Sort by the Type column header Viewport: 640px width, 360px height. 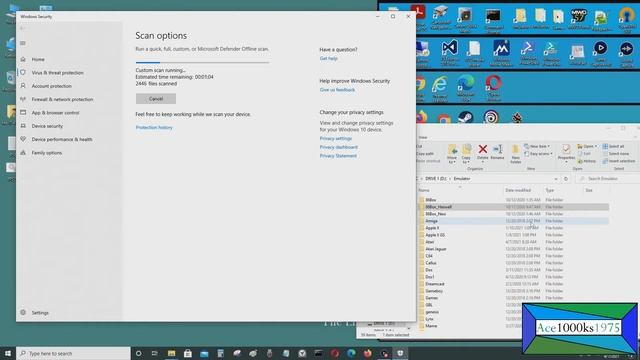[x=550, y=190]
